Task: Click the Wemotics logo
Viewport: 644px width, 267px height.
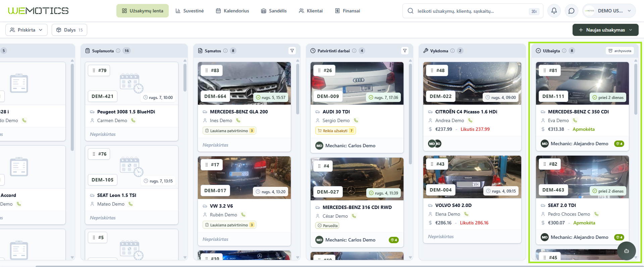Action: coord(38,11)
